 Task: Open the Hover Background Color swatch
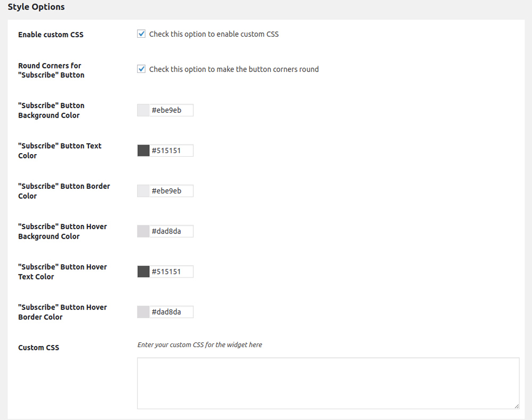pos(143,231)
